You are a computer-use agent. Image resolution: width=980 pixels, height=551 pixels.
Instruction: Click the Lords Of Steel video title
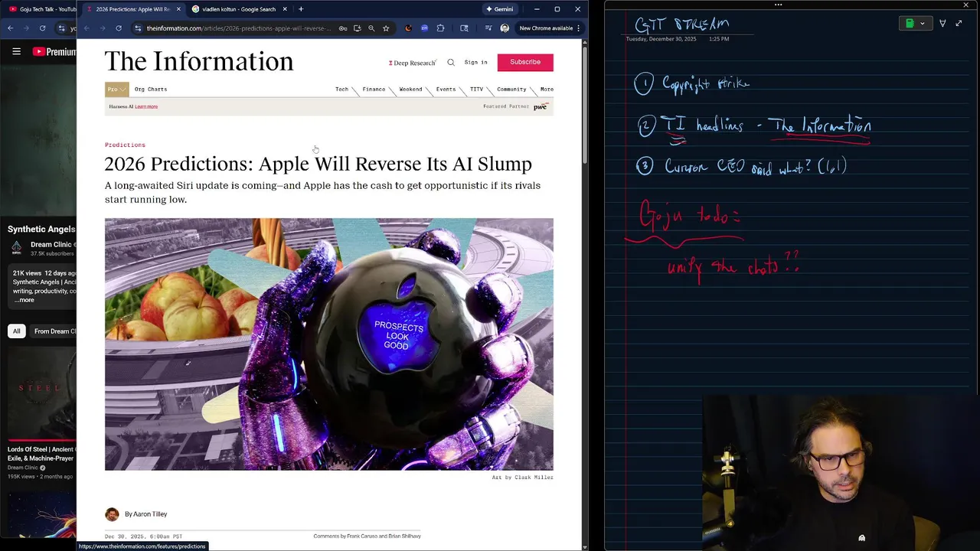[x=41, y=454]
